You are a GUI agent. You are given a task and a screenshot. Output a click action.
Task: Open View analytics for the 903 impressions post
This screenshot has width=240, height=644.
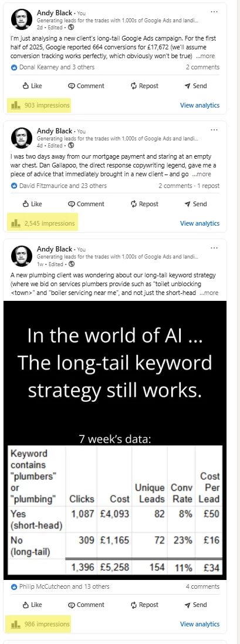(x=200, y=105)
